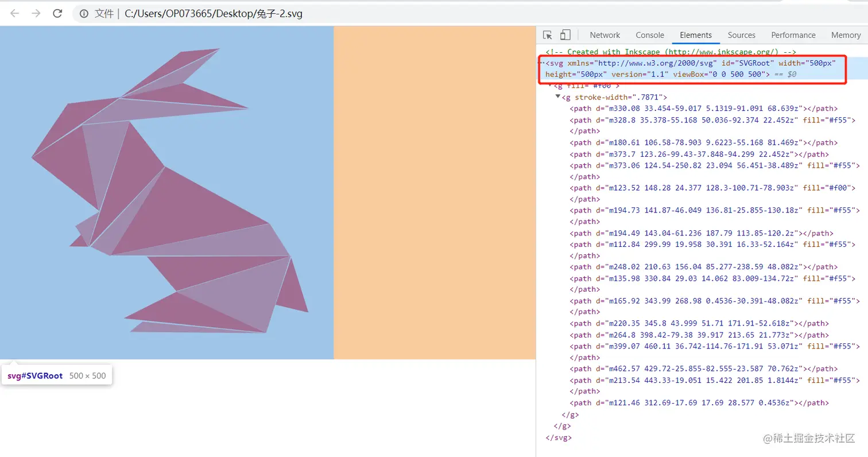The height and width of the screenshot is (457, 868).
Task: Click the site info icon in address bar
Action: [x=84, y=13]
